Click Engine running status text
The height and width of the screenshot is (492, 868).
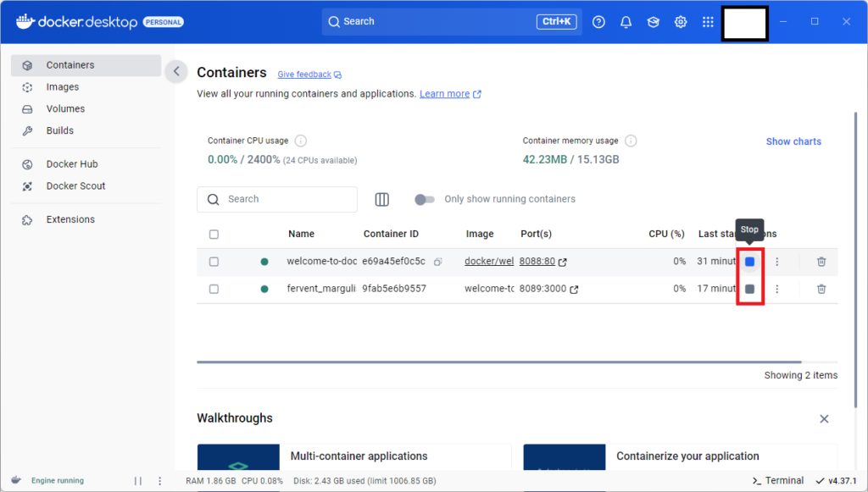coord(58,480)
